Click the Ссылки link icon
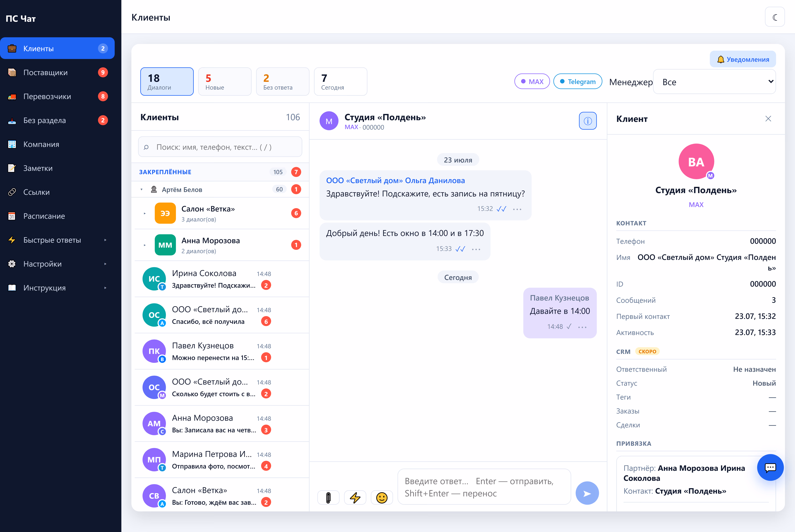The width and height of the screenshot is (795, 532). point(12,192)
